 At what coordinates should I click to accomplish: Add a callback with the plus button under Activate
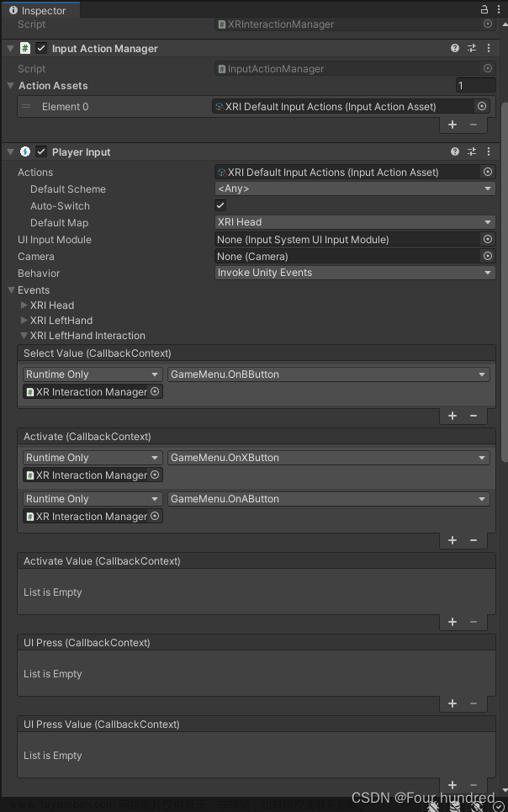click(452, 539)
